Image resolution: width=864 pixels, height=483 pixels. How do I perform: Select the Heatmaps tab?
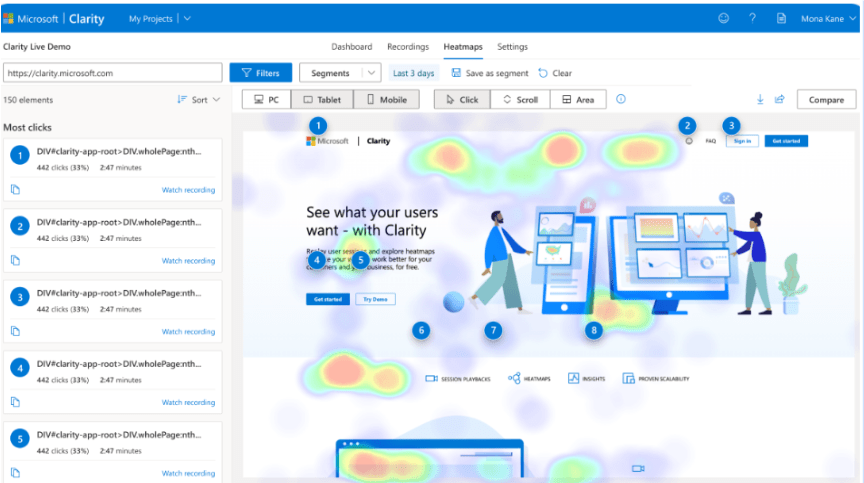point(463,47)
